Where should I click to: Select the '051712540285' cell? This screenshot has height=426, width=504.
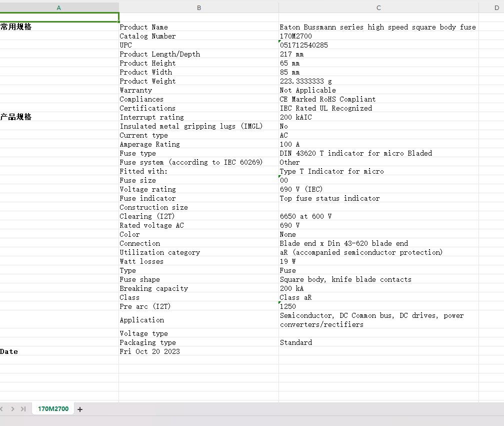(378, 45)
